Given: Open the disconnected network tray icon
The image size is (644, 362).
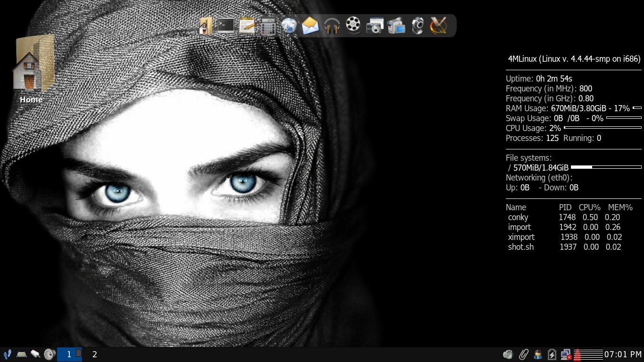Looking at the screenshot, I should [x=566, y=354].
